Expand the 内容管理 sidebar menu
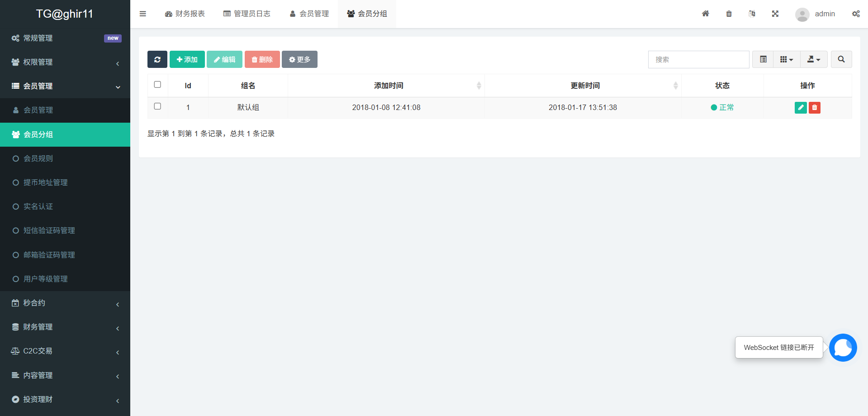 point(65,375)
